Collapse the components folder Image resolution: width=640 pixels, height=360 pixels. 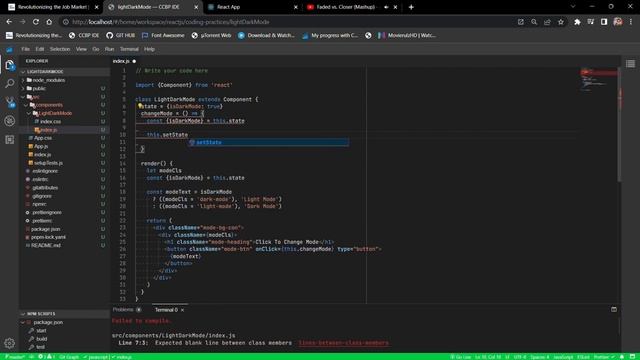pos(49,105)
